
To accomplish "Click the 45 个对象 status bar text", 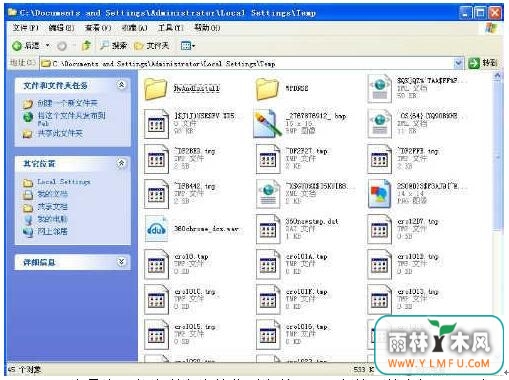I will [24, 370].
